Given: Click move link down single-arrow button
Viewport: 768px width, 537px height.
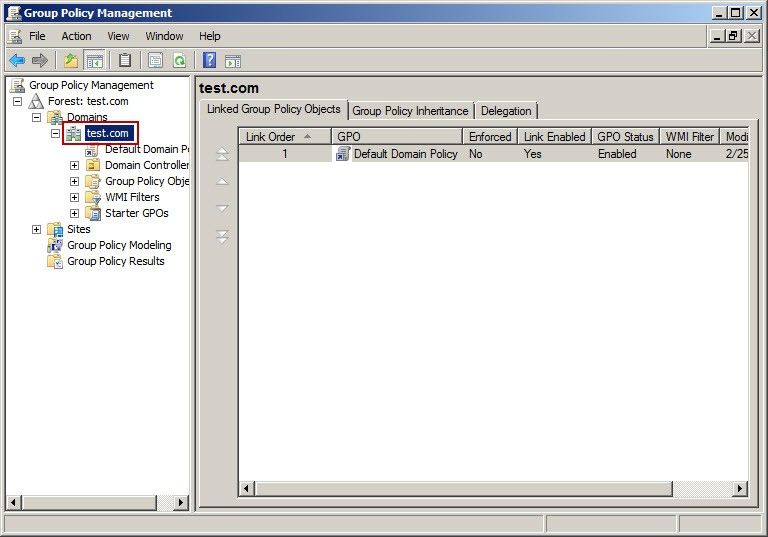Looking at the screenshot, I should click(x=222, y=209).
